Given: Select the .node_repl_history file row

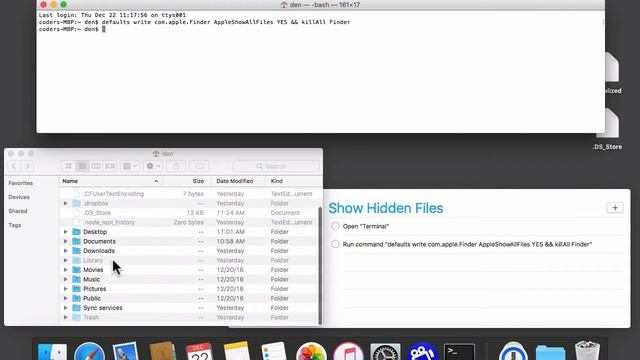Looking at the screenshot, I should point(188,222).
